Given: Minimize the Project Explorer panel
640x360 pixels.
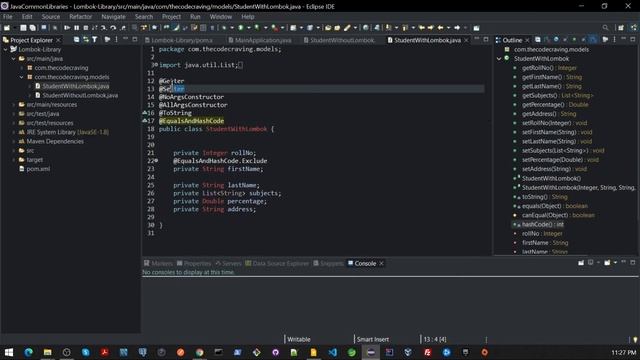Looking at the screenshot, I should [126, 39].
